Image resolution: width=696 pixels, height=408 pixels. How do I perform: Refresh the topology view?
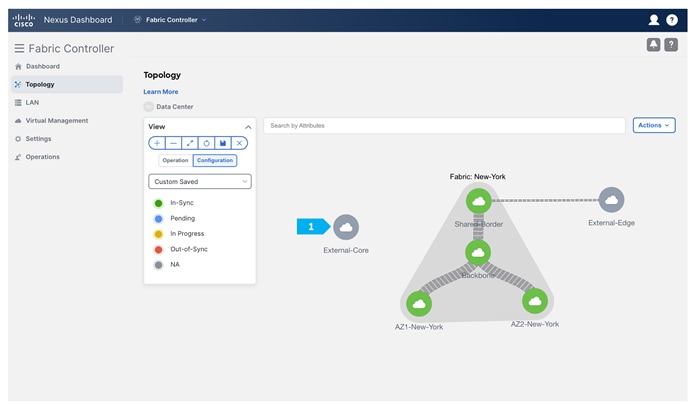(x=206, y=143)
